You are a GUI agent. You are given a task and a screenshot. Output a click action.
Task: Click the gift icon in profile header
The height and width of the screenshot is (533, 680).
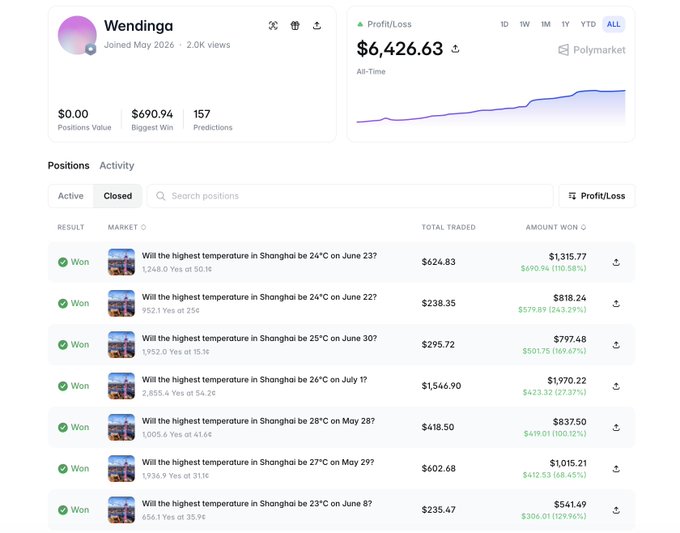[295, 26]
